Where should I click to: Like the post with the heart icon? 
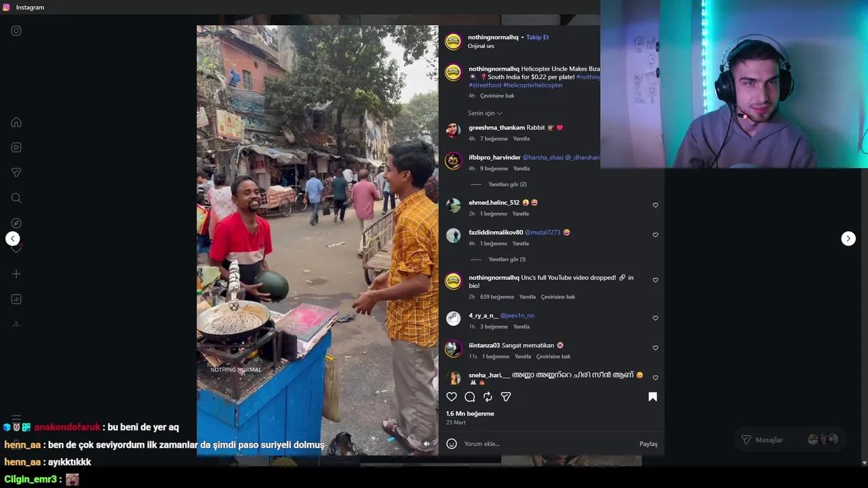click(452, 397)
